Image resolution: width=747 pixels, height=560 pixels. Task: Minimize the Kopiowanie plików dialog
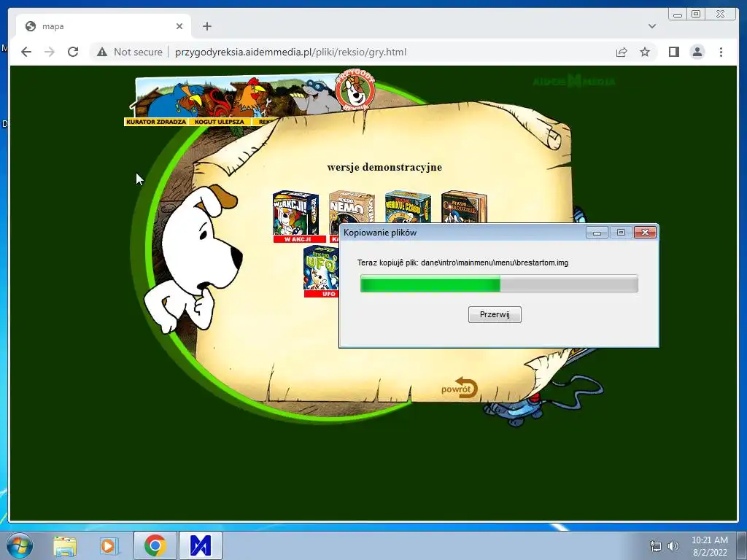(x=597, y=233)
